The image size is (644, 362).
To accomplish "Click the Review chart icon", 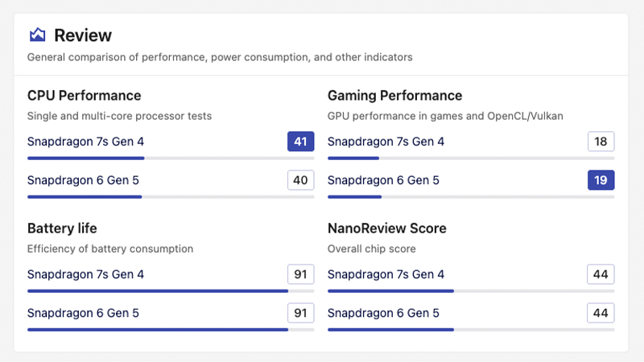I will 37,35.
